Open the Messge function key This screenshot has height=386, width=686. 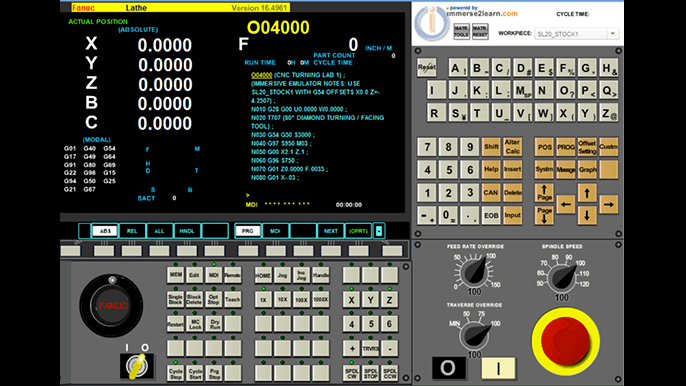click(566, 170)
